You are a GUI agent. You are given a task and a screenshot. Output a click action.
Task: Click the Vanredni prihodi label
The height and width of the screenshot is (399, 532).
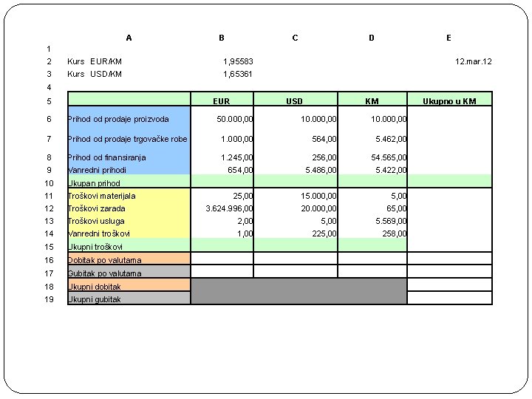[x=97, y=170]
